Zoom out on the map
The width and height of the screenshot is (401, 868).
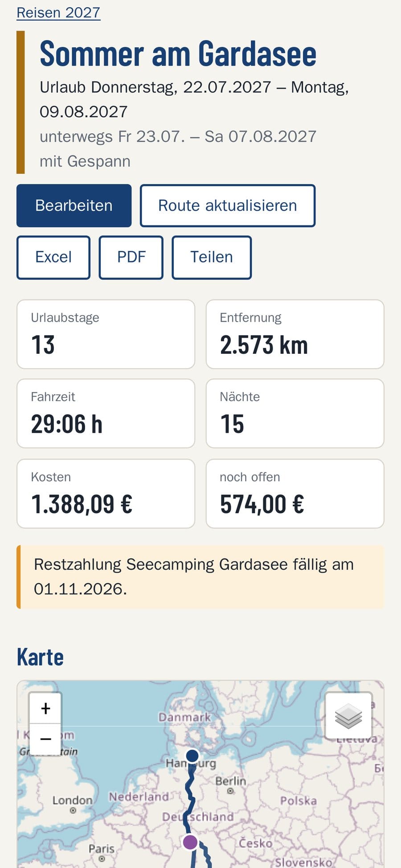45,739
